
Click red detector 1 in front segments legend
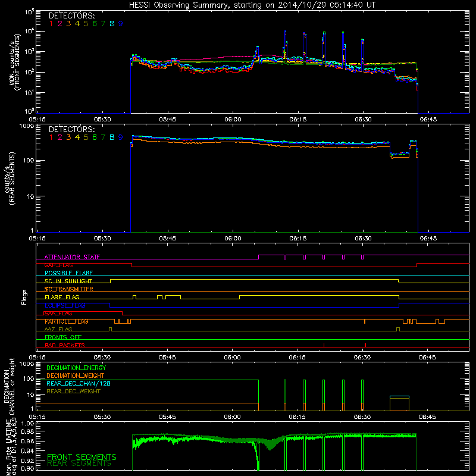click(51, 24)
